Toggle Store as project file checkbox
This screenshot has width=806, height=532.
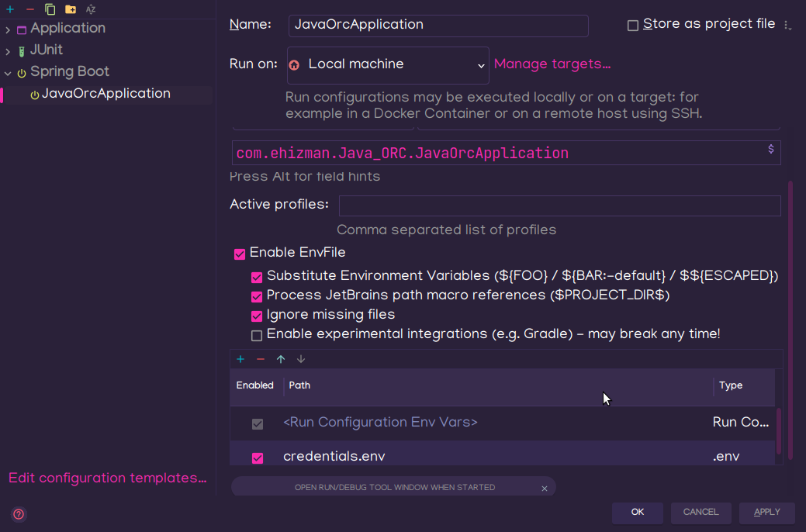[x=633, y=25]
